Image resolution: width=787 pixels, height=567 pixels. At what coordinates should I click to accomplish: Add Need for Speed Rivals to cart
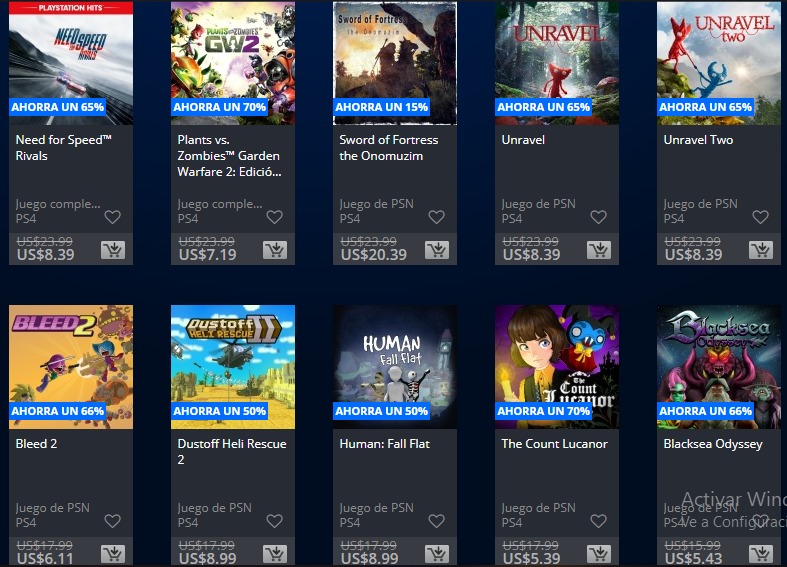[113, 249]
